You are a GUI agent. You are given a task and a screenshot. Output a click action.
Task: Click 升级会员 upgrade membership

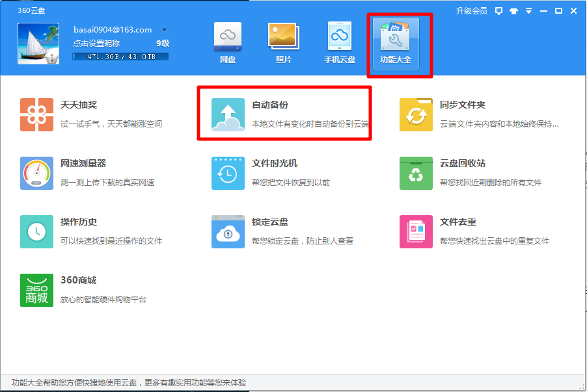(x=471, y=11)
